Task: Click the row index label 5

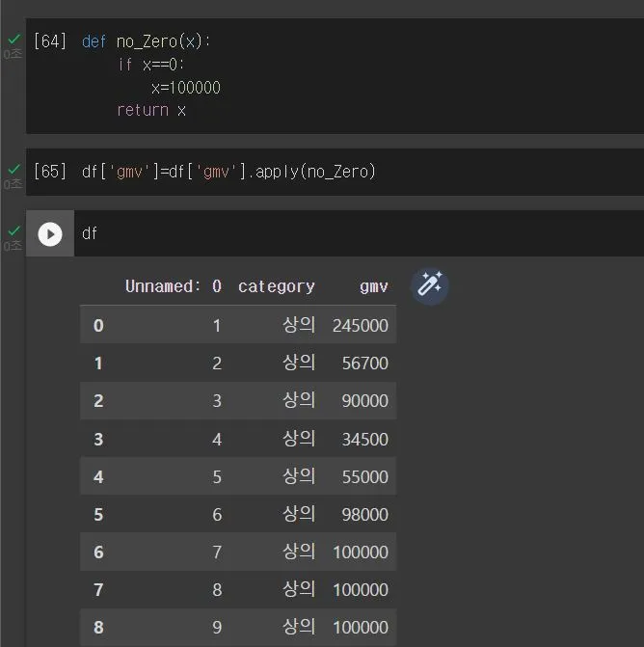Action: [x=98, y=515]
